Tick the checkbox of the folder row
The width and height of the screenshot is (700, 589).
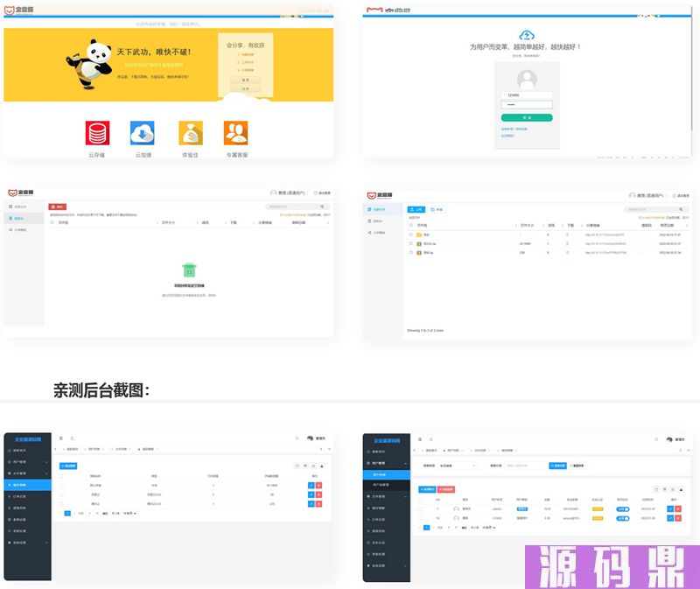411,235
